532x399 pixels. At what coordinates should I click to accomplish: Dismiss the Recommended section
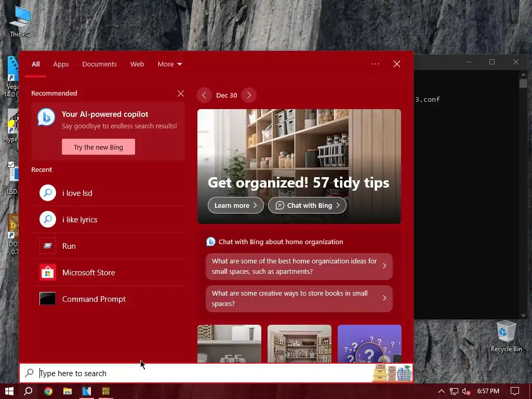[x=180, y=94]
